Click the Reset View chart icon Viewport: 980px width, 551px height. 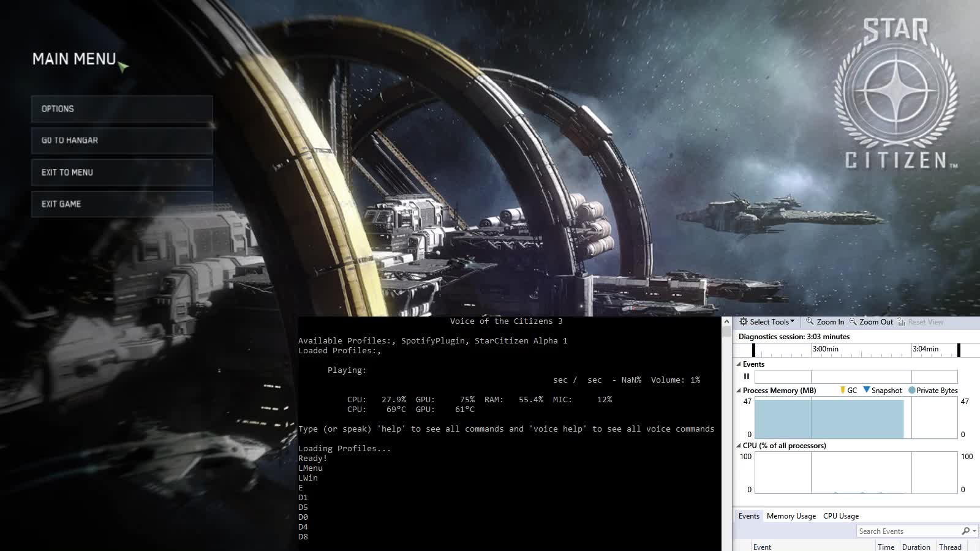pyautogui.click(x=902, y=322)
